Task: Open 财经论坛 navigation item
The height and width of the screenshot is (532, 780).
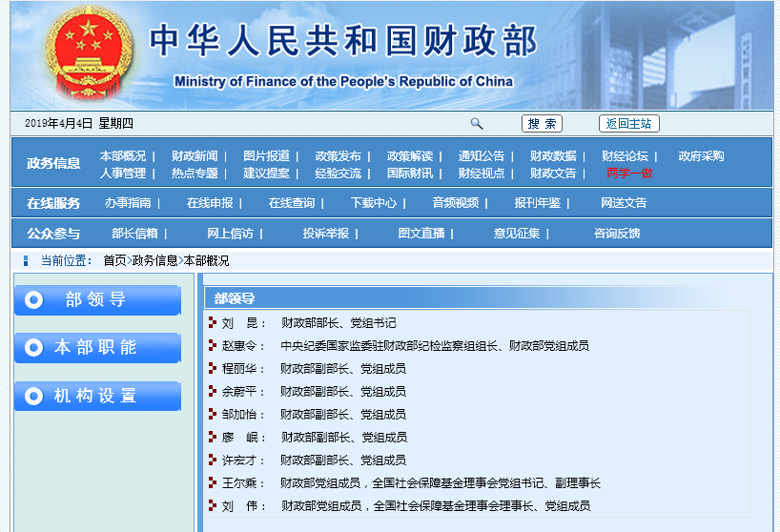Action: [x=625, y=156]
